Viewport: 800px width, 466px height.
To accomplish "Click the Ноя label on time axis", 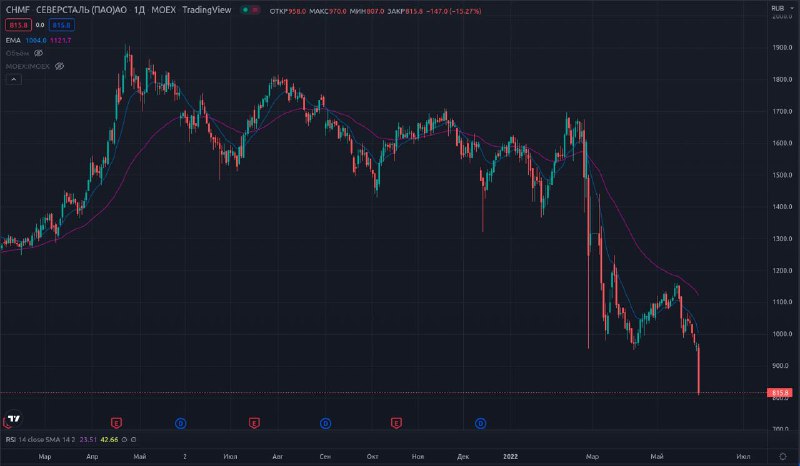I will [418, 456].
